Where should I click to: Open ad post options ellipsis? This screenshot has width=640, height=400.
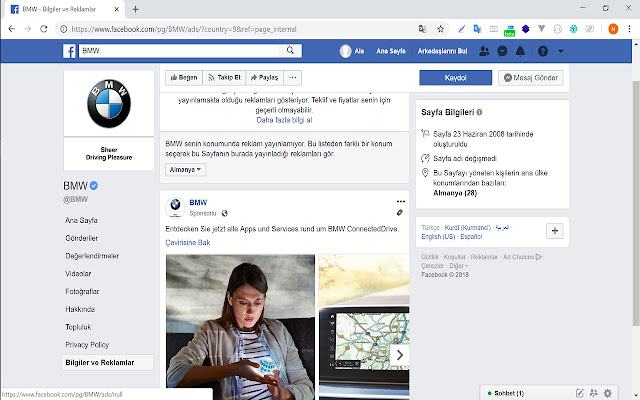pyautogui.click(x=401, y=202)
